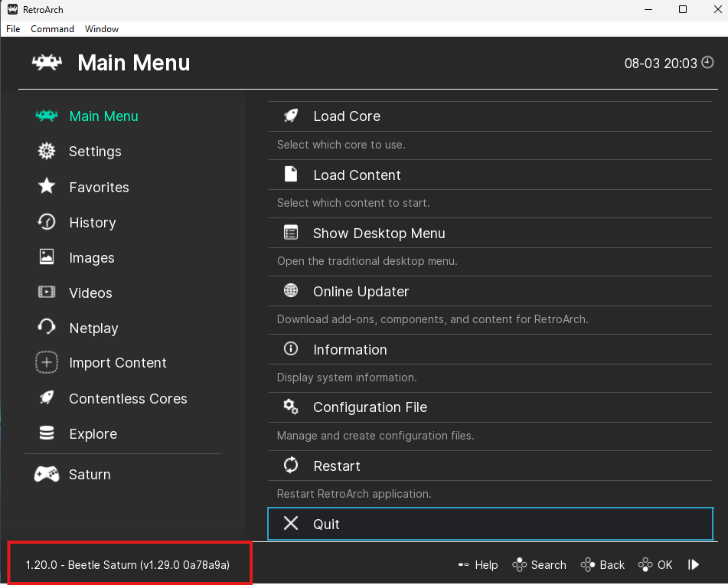Click the Load Content file icon
This screenshot has height=585, width=728.
pyautogui.click(x=291, y=174)
